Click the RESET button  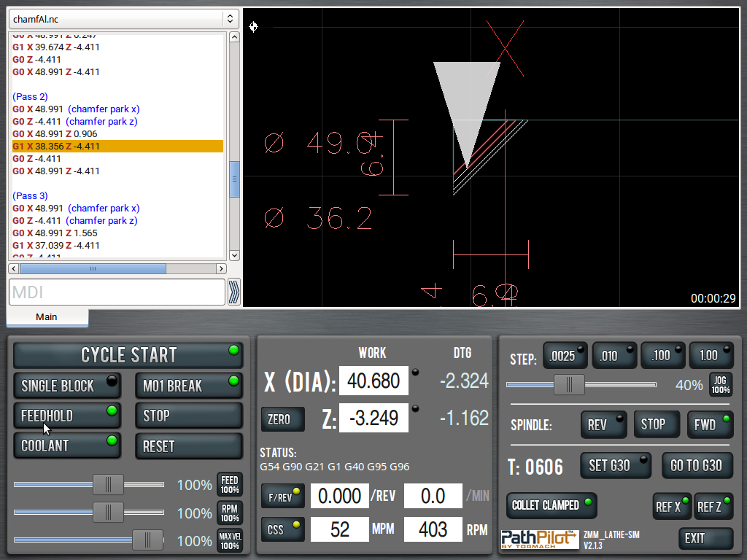point(189,446)
